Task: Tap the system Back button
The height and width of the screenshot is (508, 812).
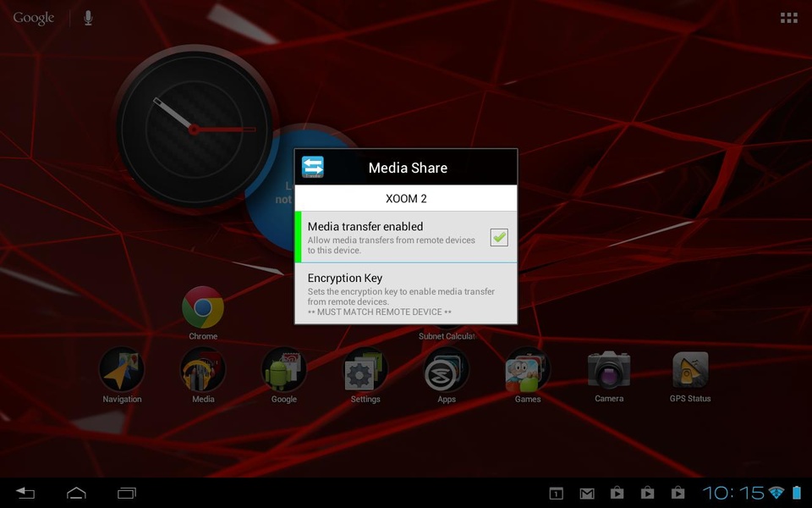Action: coord(25,493)
